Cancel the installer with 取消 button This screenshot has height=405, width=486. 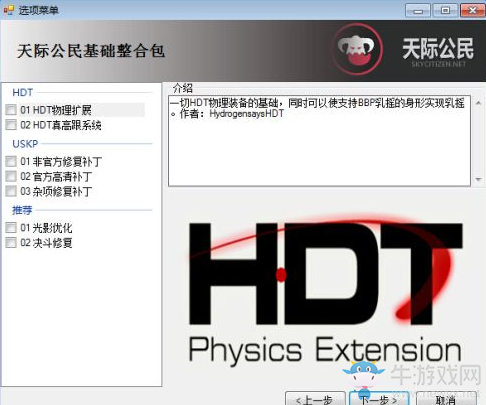click(x=446, y=399)
